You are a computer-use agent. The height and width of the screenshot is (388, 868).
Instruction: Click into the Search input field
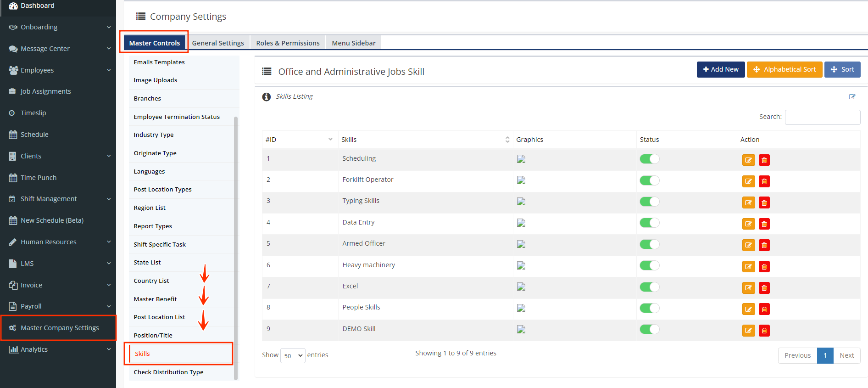tap(822, 117)
